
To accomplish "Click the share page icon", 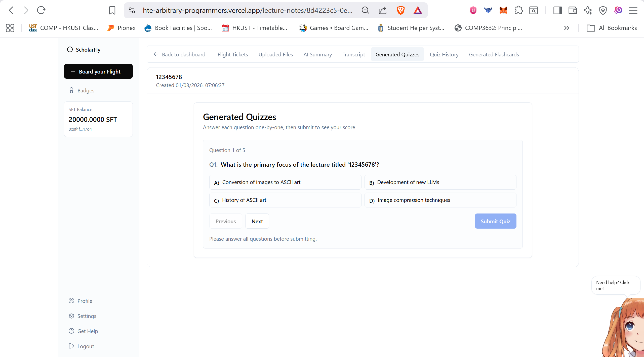I will [x=382, y=10].
